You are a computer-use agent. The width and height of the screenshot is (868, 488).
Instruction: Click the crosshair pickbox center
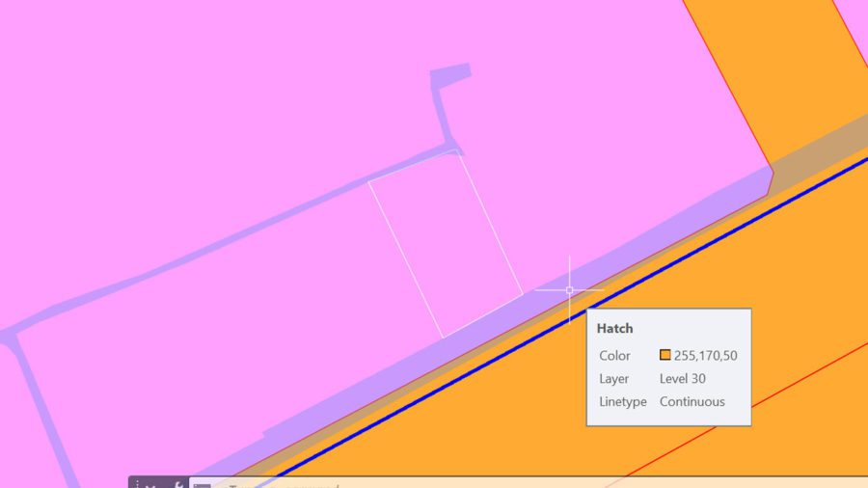[x=570, y=289]
